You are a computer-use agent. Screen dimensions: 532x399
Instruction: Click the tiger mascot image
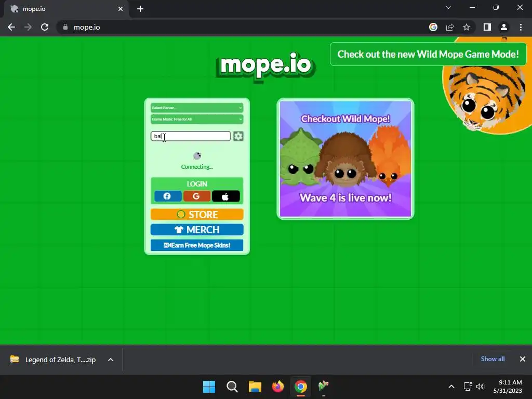(487, 98)
